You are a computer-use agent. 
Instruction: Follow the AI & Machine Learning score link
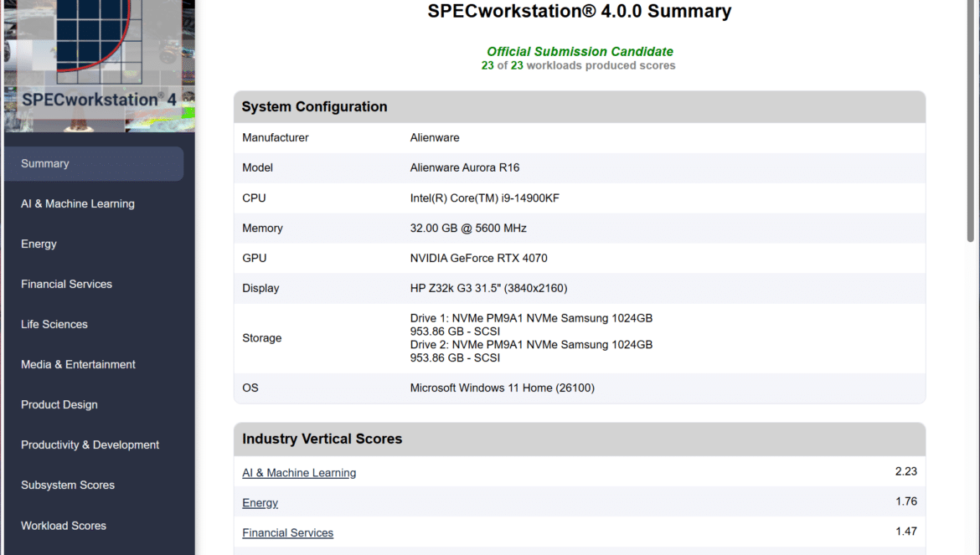point(299,473)
